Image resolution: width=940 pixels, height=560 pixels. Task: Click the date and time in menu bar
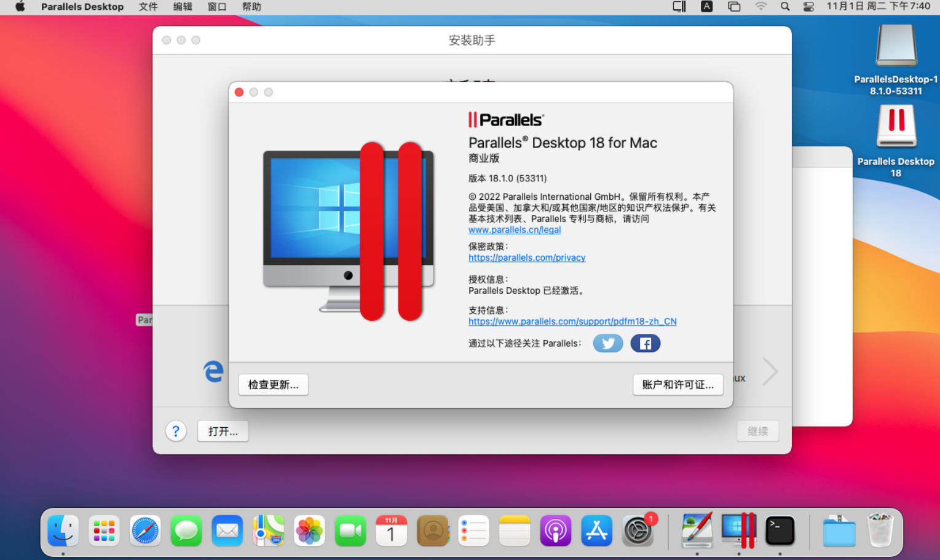pos(879,6)
